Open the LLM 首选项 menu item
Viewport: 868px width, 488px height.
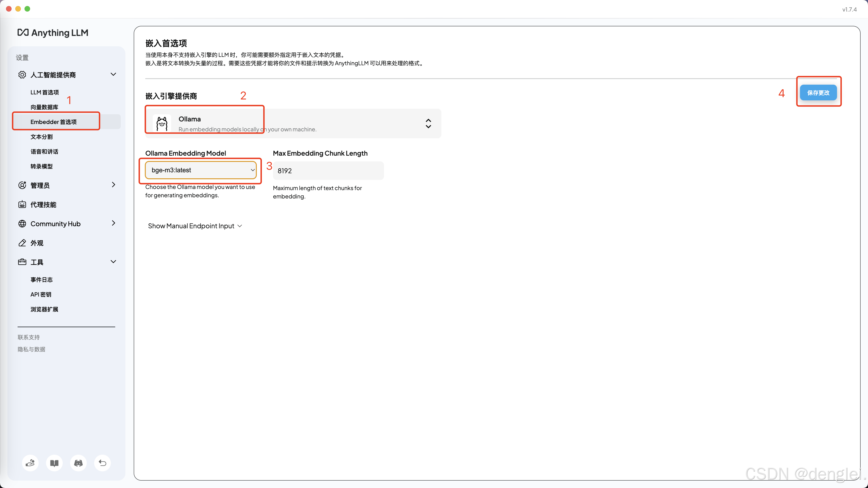[44, 92]
